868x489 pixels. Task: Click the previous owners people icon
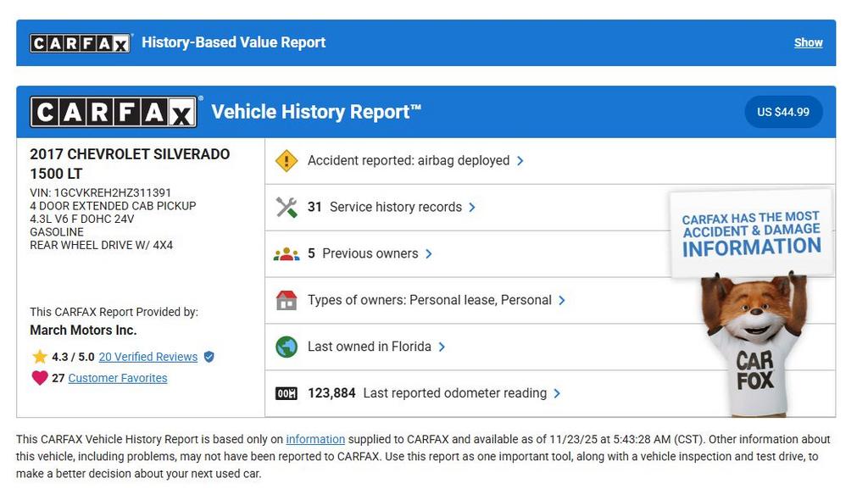point(287,254)
